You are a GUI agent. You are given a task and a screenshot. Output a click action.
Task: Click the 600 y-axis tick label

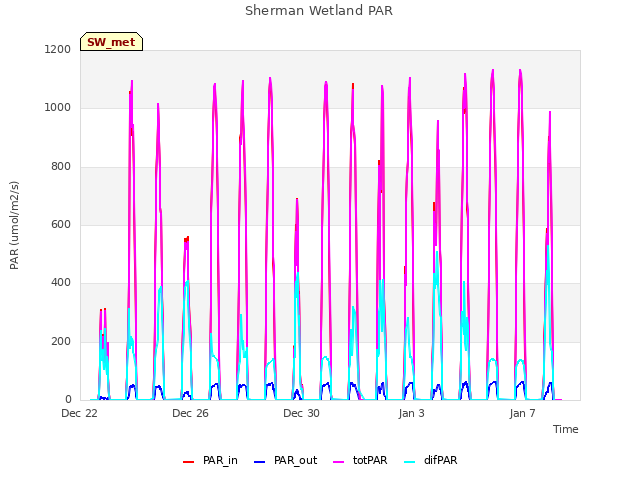point(61,224)
